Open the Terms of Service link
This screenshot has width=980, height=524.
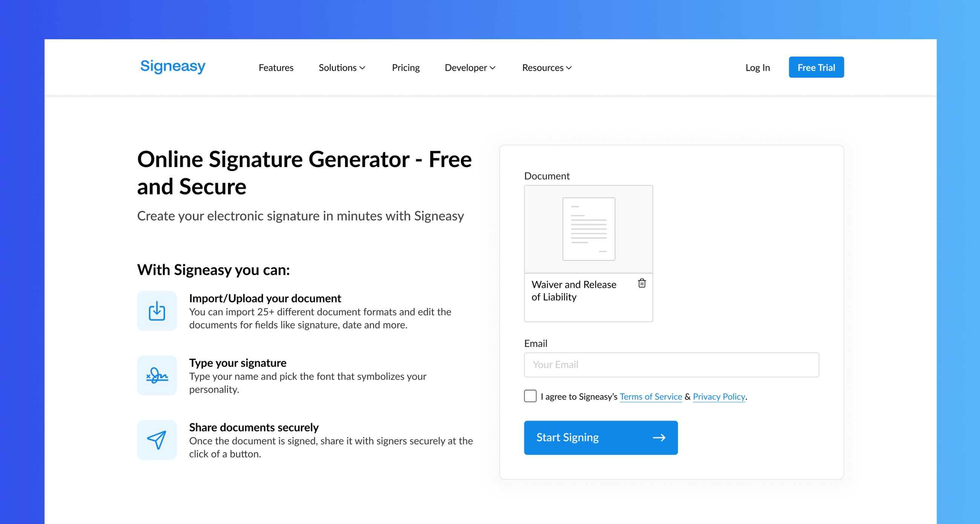coord(651,397)
